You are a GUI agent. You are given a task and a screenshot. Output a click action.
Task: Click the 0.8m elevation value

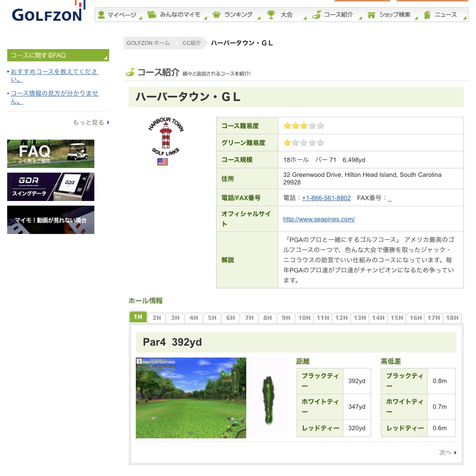point(440,381)
